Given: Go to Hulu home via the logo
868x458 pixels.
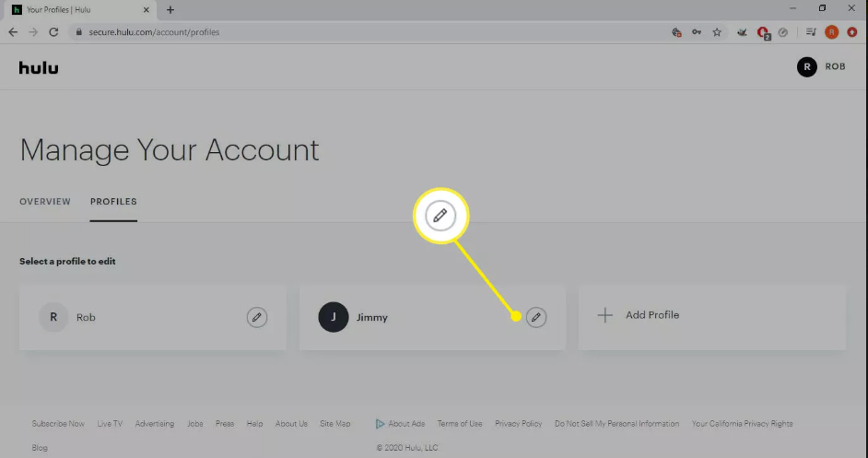Looking at the screenshot, I should click(x=39, y=67).
